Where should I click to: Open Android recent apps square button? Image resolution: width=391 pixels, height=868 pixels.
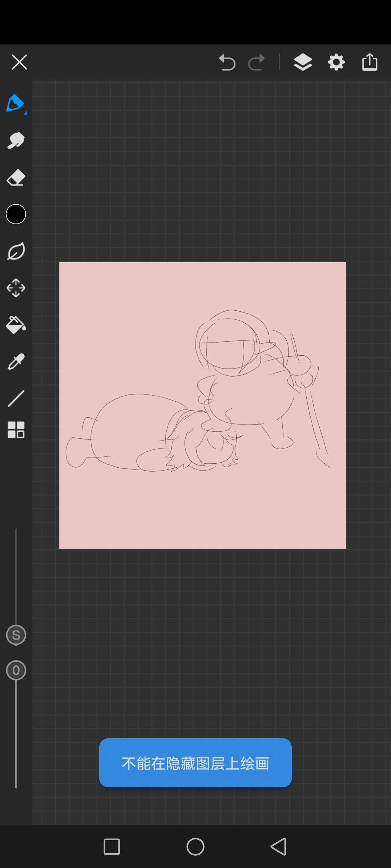pos(112,847)
